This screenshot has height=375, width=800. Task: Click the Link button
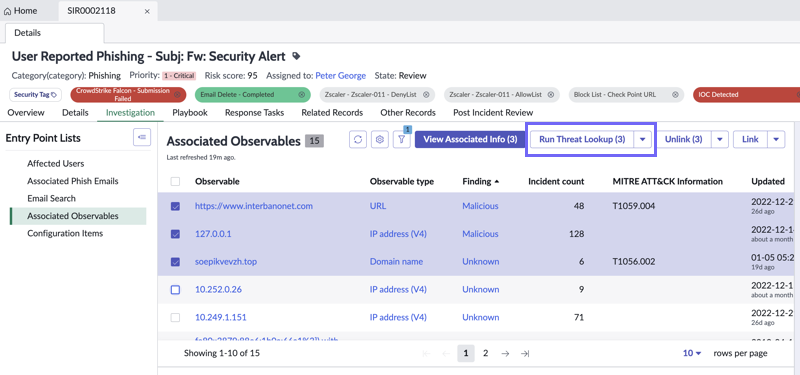(x=751, y=139)
